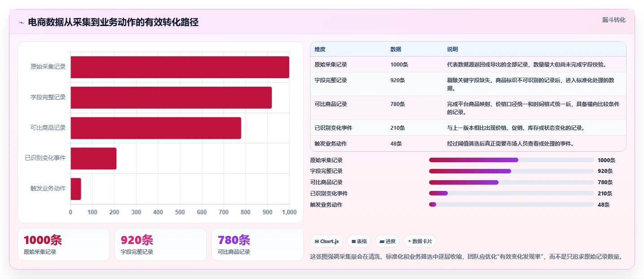Select the 进度 chip
The height and width of the screenshot is (279, 644).
pos(387,241)
